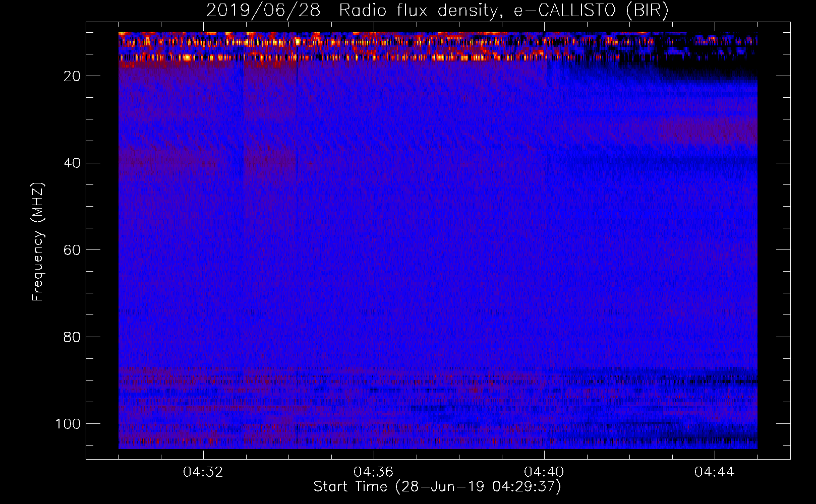Click the "04:36" time tick label
Screen dimensions: 816x504
pyautogui.click(x=374, y=472)
